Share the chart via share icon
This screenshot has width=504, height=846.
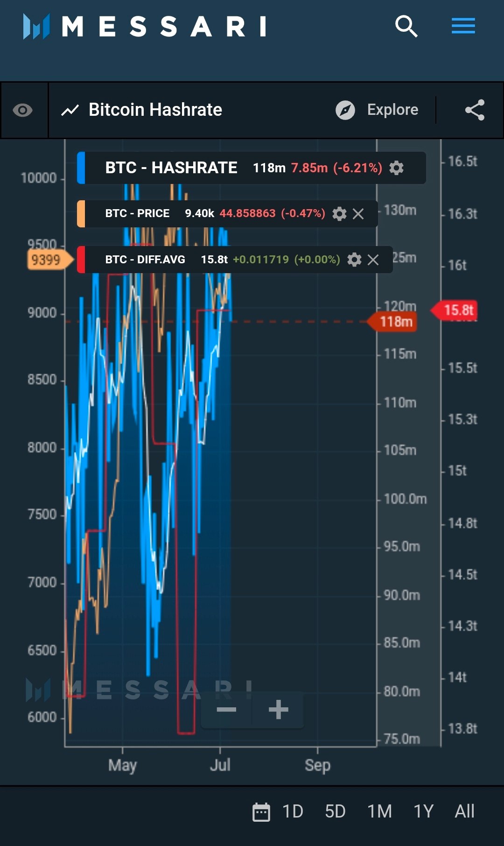coord(475,110)
